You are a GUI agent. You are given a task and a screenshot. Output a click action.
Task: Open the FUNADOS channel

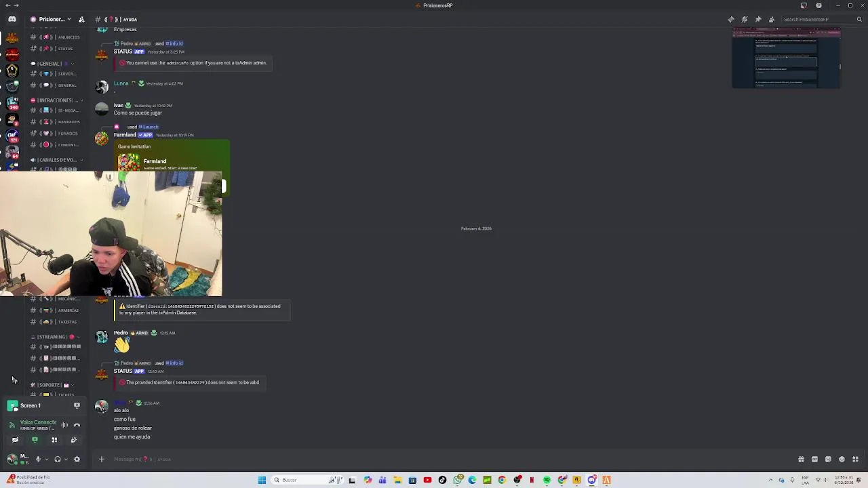click(56, 134)
